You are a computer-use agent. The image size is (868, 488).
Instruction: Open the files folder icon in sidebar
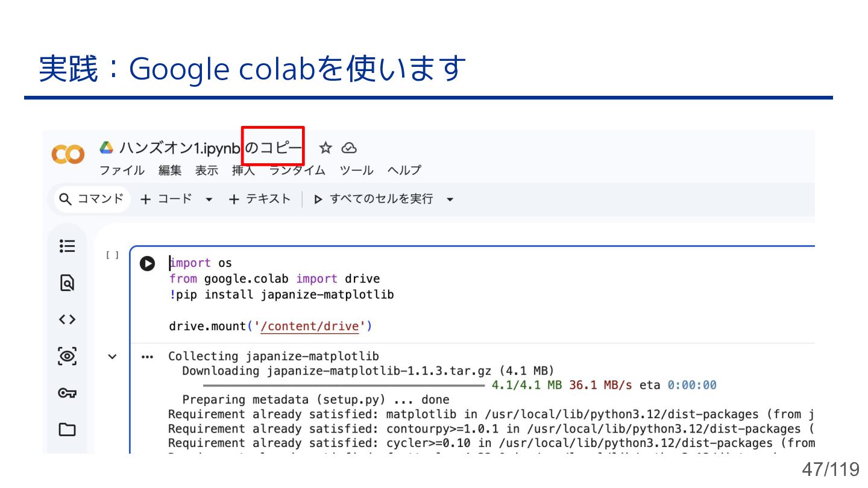pyautogui.click(x=68, y=430)
